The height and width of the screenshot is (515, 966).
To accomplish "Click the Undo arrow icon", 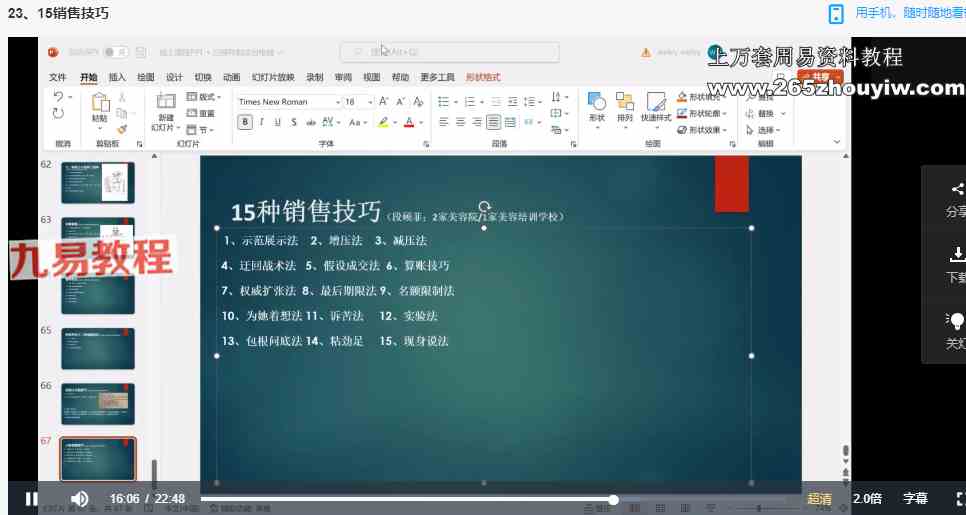I will (x=59, y=97).
